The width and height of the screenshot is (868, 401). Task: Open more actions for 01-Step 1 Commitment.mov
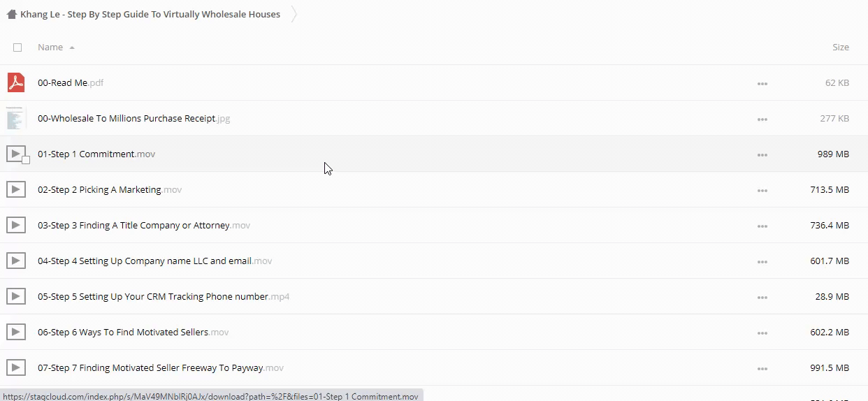pos(762,154)
